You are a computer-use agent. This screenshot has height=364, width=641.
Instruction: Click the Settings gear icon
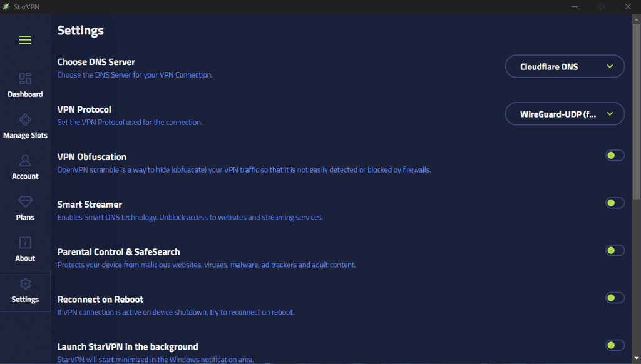click(x=25, y=283)
